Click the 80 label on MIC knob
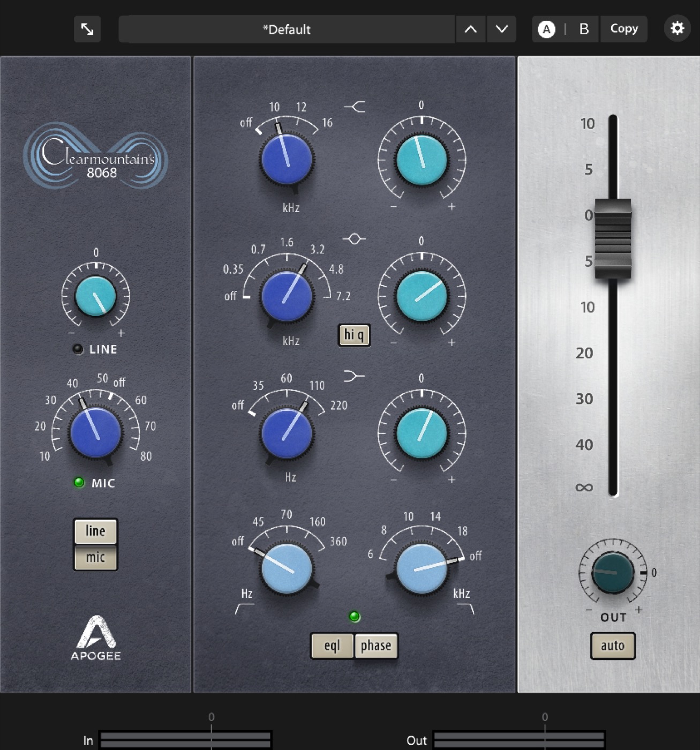 click(x=146, y=456)
